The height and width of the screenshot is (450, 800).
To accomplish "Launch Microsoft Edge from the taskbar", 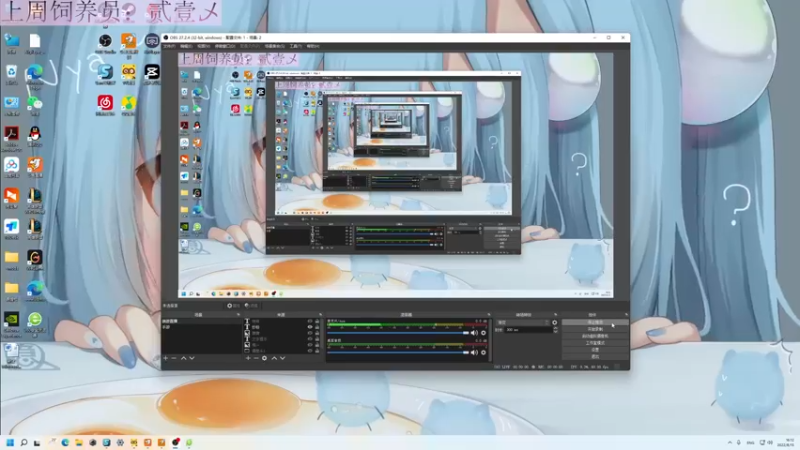I will click(65, 443).
